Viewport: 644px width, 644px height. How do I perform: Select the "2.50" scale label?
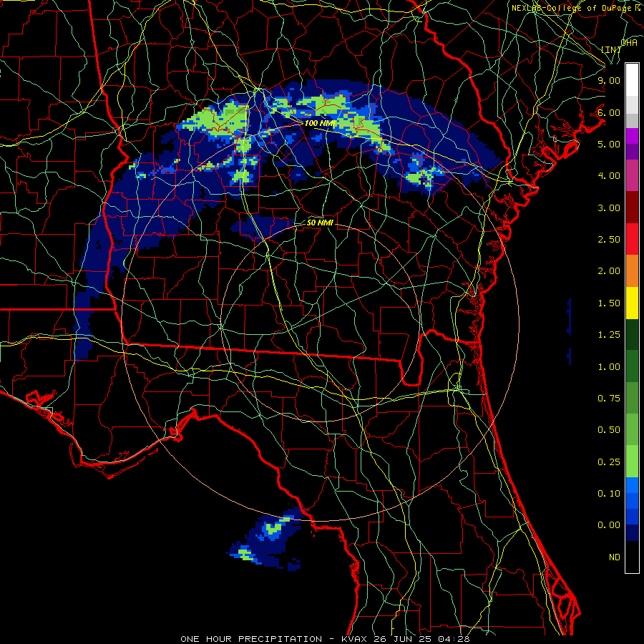tap(609, 240)
